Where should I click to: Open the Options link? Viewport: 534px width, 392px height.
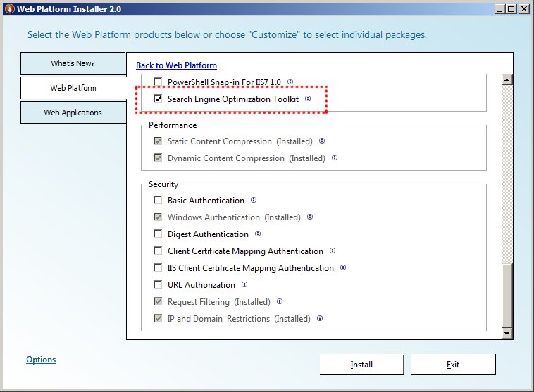coord(41,360)
